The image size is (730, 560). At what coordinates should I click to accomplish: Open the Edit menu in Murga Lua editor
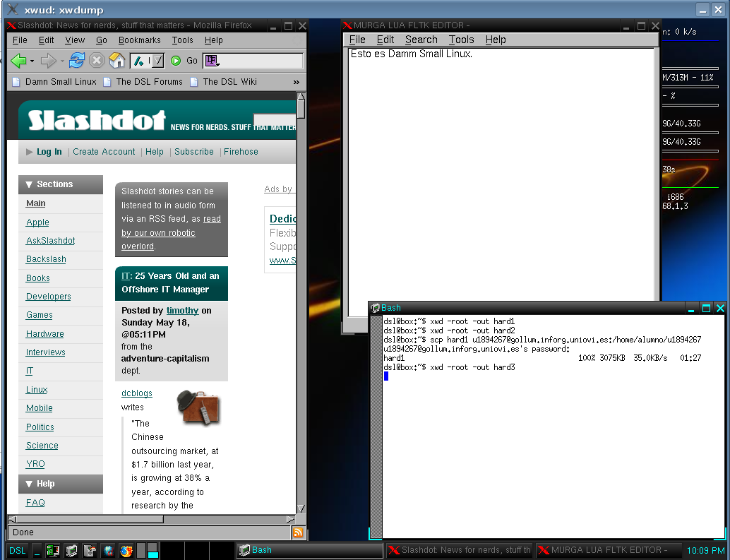pyautogui.click(x=385, y=40)
